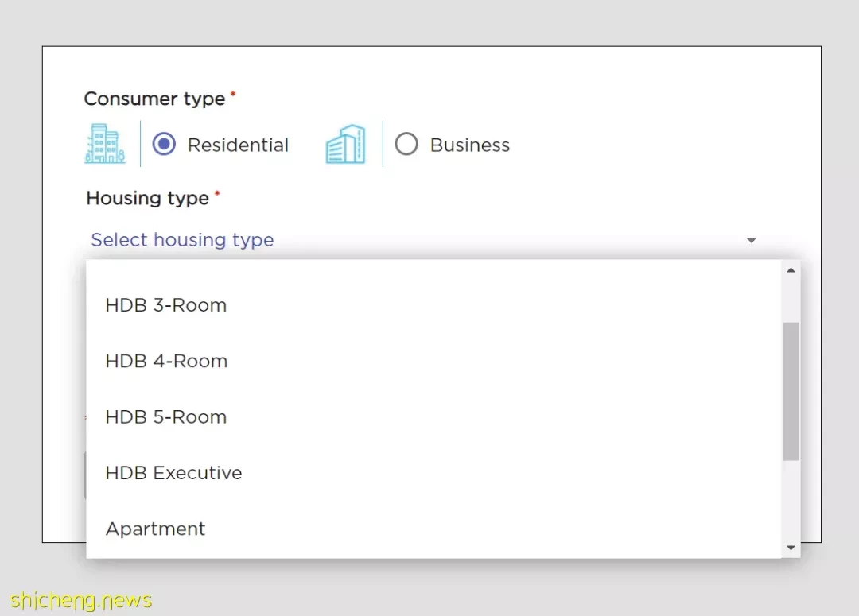Click the dropdown list scroll up arrow

pyautogui.click(x=791, y=270)
